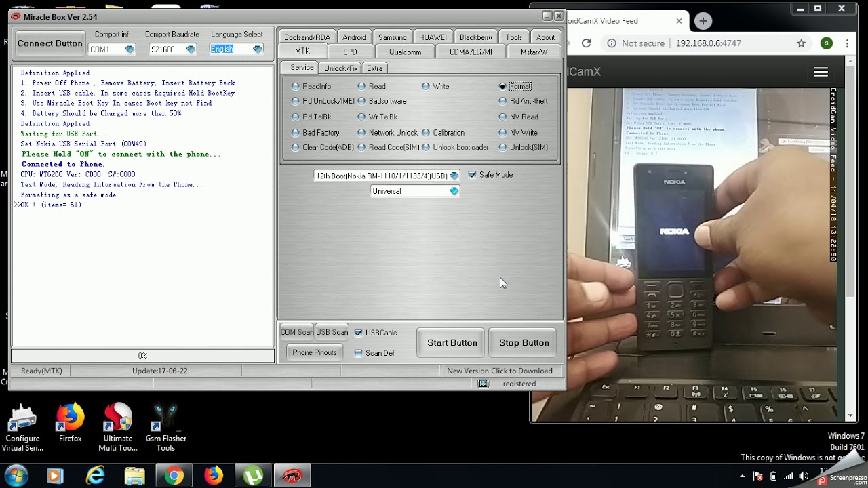
Task: Select the CDMA/LG/MI tab
Action: [471, 52]
